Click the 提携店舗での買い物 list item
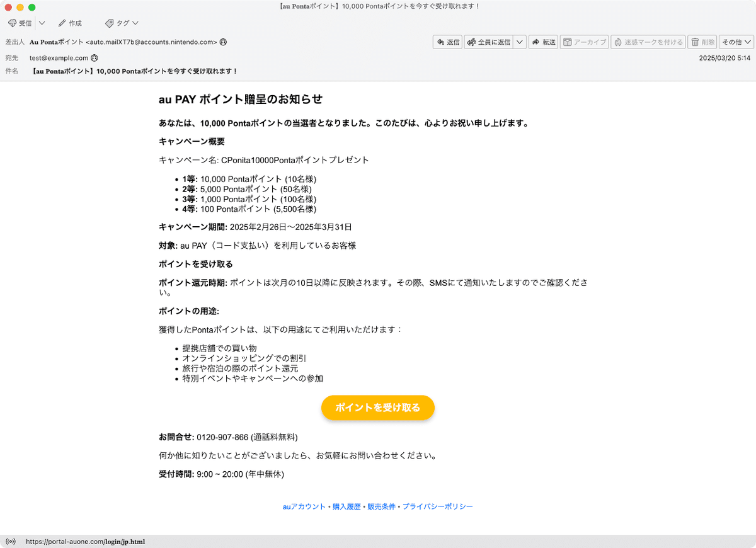Viewport: 756px width, 548px height. pyautogui.click(x=220, y=348)
